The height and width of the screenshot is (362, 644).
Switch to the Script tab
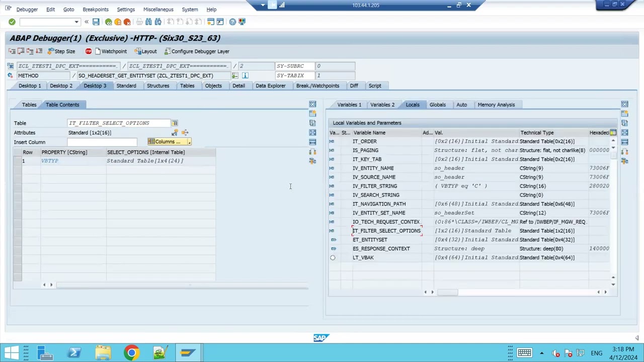(x=375, y=85)
